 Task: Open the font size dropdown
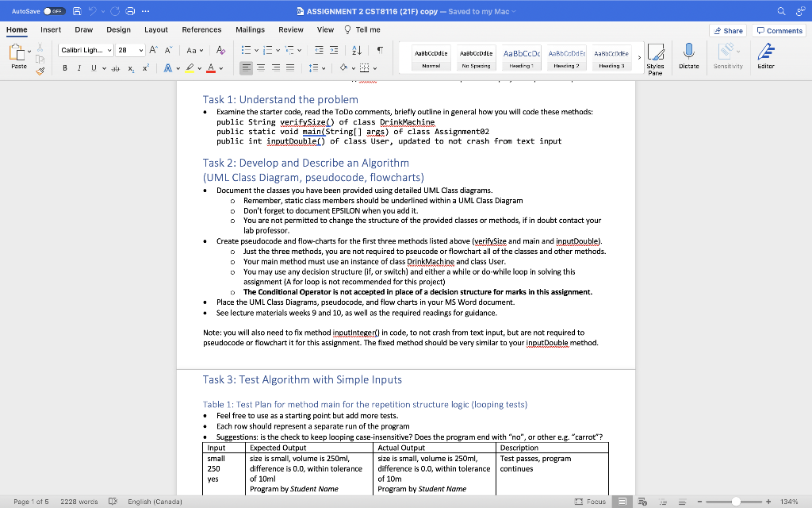141,50
